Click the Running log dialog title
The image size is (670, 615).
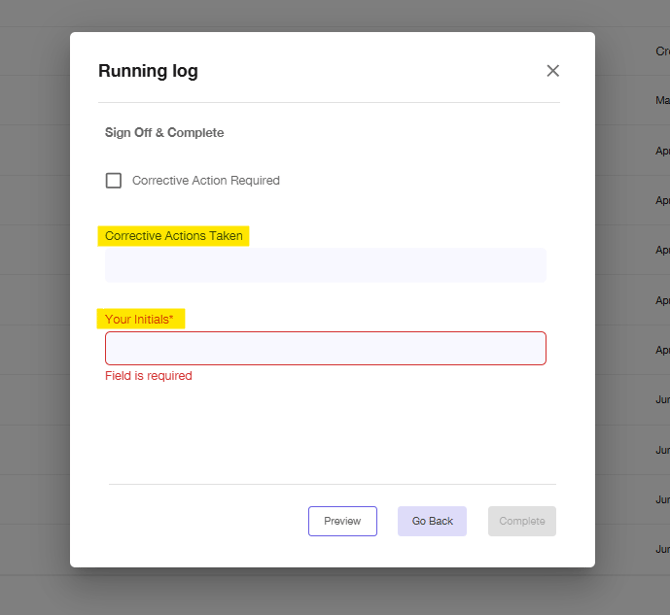pos(148,71)
